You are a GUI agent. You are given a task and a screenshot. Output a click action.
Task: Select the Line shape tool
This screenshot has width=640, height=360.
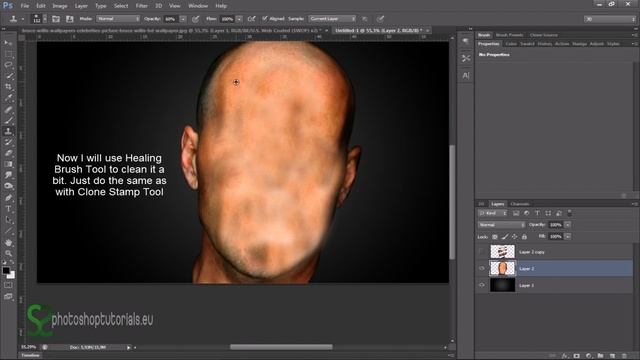[8, 231]
